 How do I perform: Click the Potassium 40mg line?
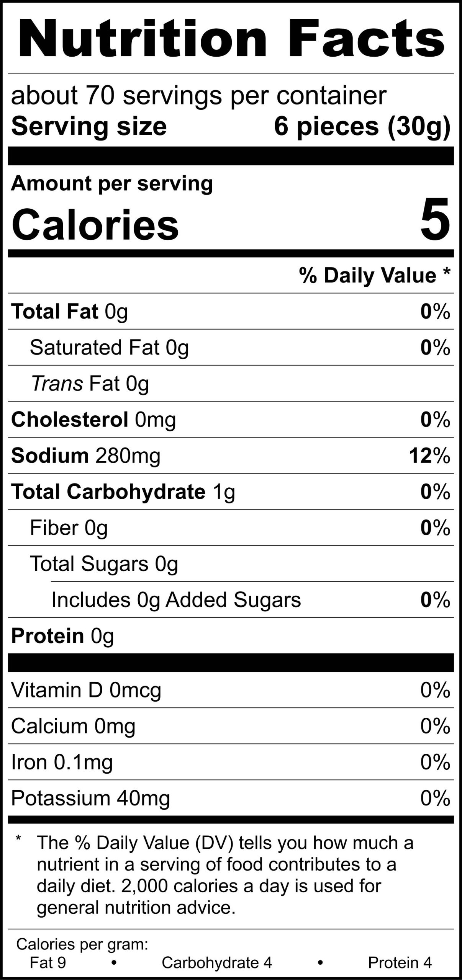(x=90, y=798)
